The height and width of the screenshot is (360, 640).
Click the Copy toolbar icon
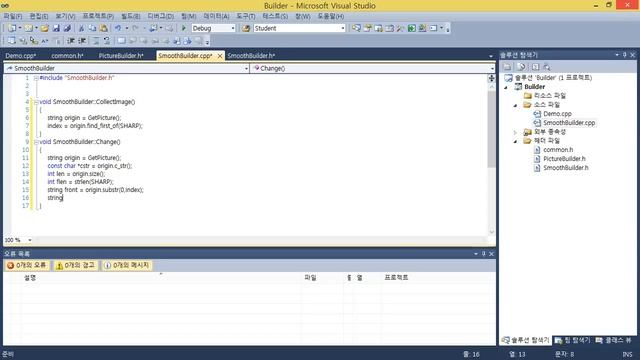click(92, 28)
